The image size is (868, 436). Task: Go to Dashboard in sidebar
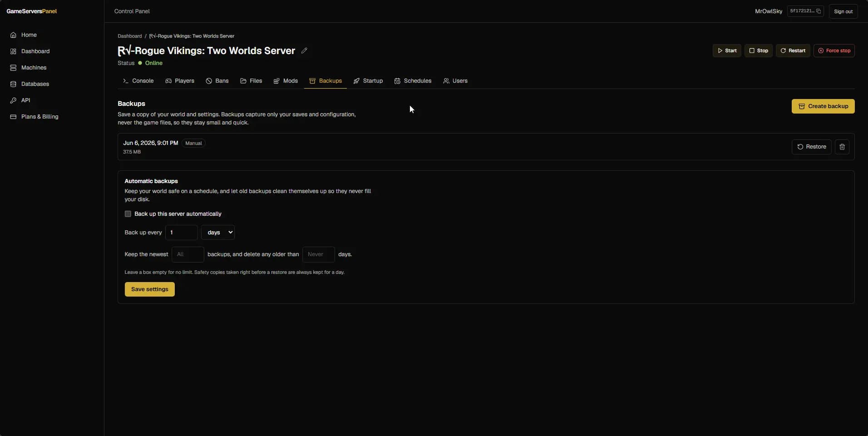[x=30, y=51]
